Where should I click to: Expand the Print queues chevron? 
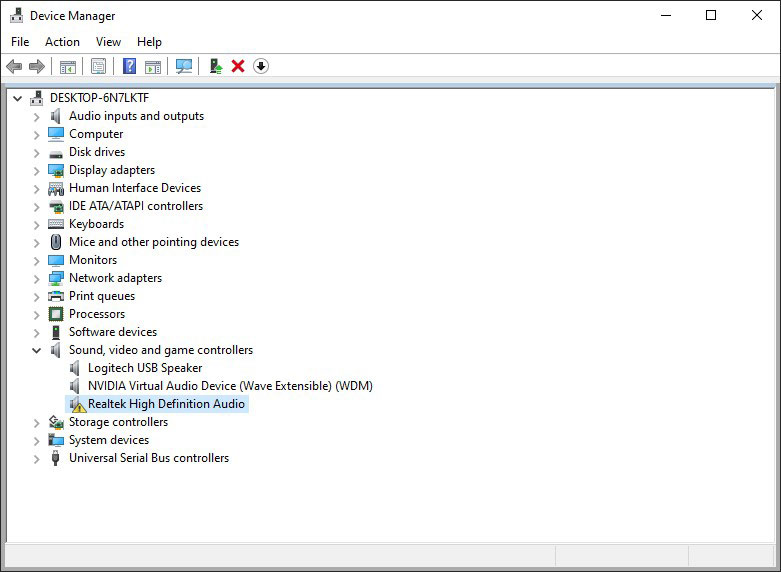tap(36, 296)
